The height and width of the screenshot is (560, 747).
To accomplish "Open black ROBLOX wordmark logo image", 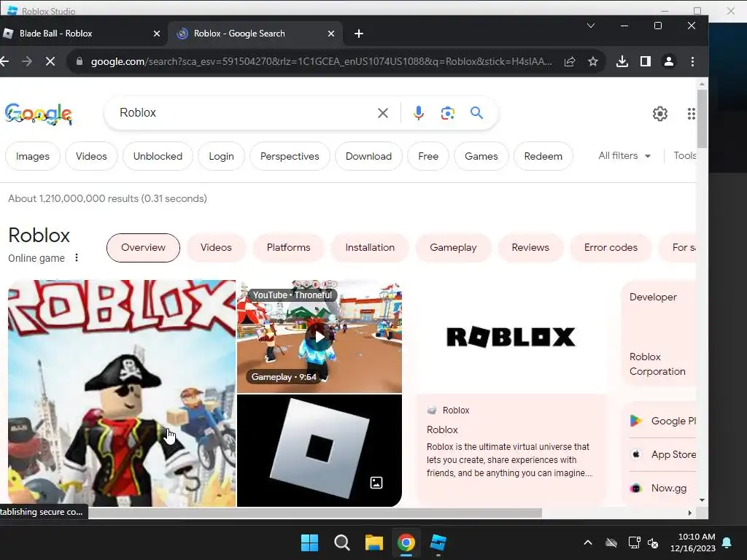I will (511, 337).
